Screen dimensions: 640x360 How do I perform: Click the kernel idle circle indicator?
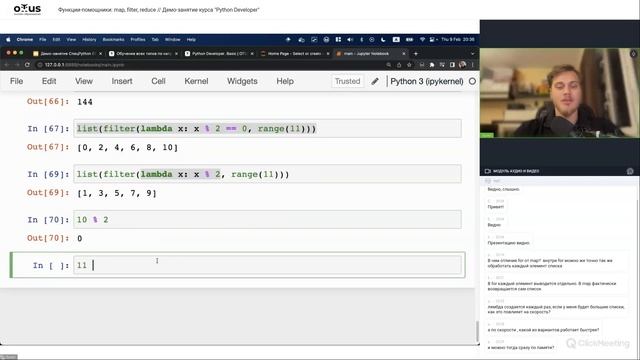pyautogui.click(x=472, y=81)
